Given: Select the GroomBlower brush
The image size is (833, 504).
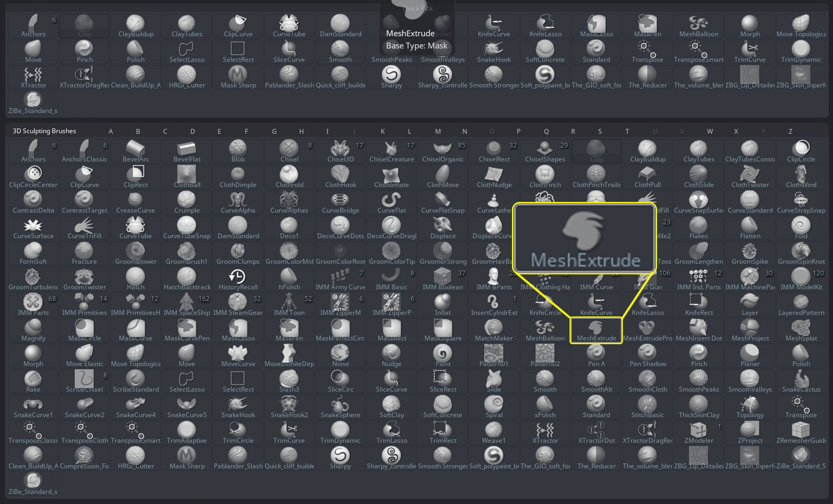Looking at the screenshot, I should pos(135,254).
